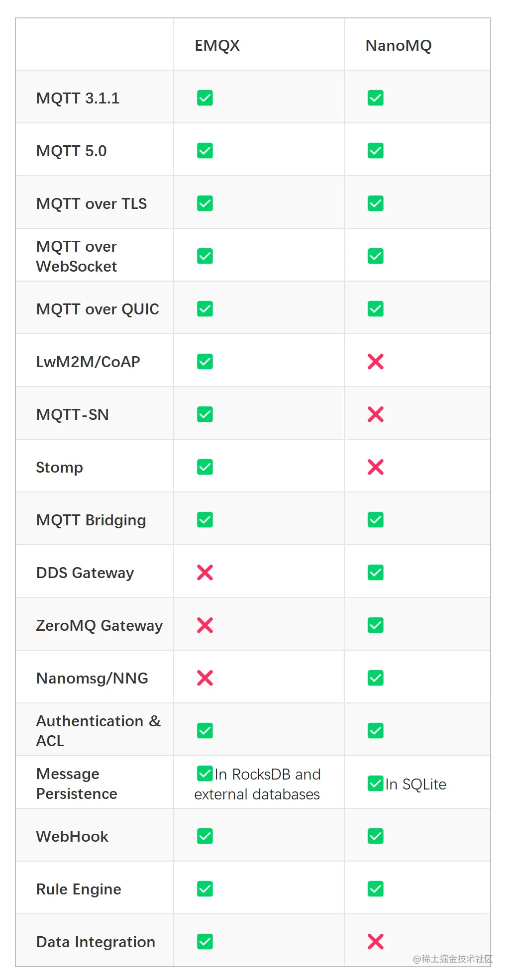This screenshot has height=980, width=509.
Task: Click the NanoMQ checkbox for WebHook
Action: click(x=376, y=836)
